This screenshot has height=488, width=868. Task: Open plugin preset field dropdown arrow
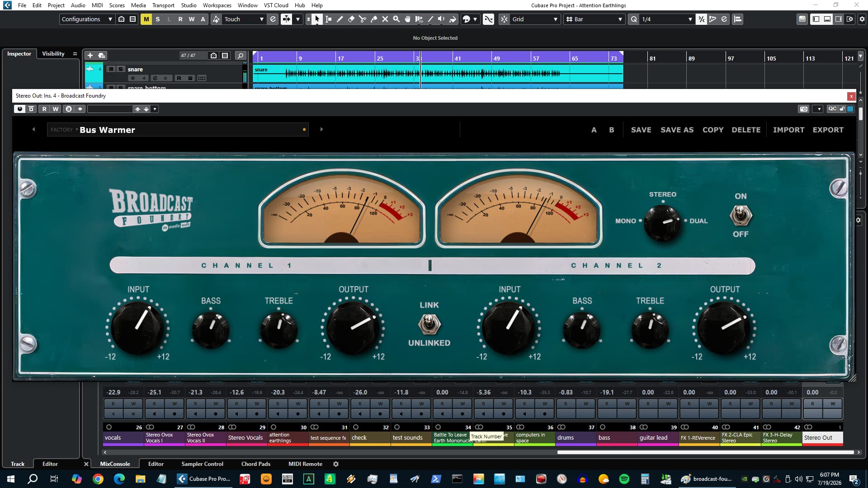(x=155, y=109)
